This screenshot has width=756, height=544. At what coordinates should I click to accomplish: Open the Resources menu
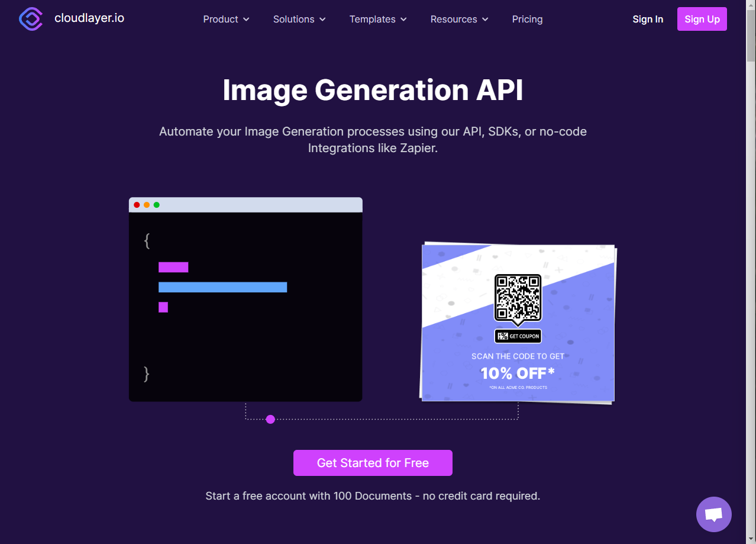[x=459, y=19]
